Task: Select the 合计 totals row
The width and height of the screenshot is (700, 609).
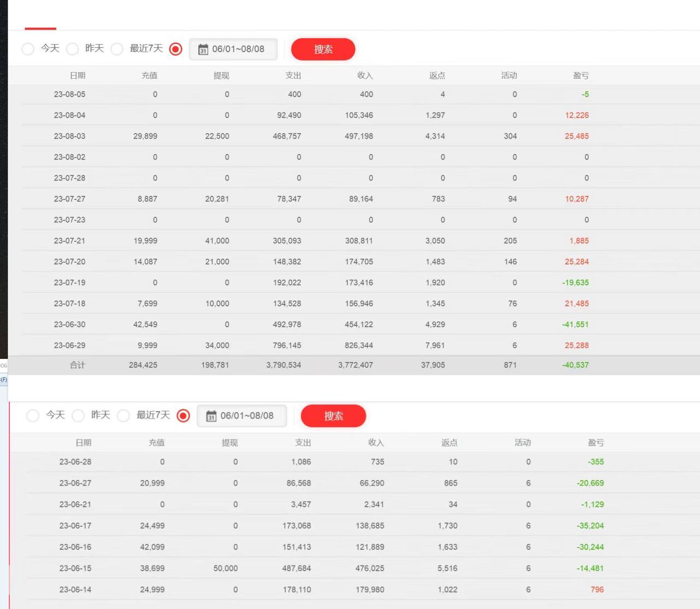Action: (77, 364)
